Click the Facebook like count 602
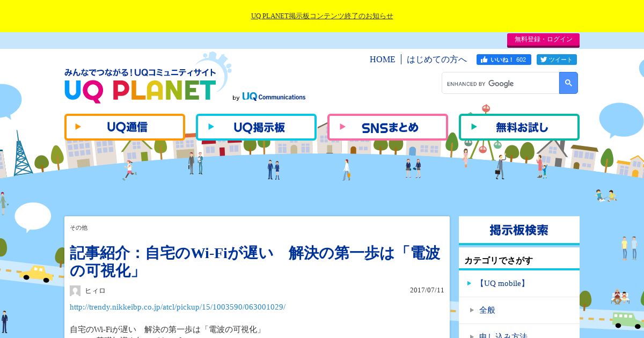Screen dimensions: 644x338 pos(521,60)
